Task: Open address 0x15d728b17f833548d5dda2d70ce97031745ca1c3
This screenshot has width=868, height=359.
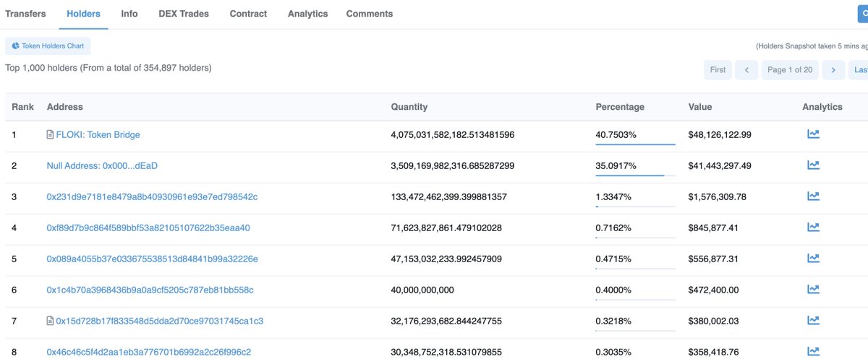Action: click(159, 321)
